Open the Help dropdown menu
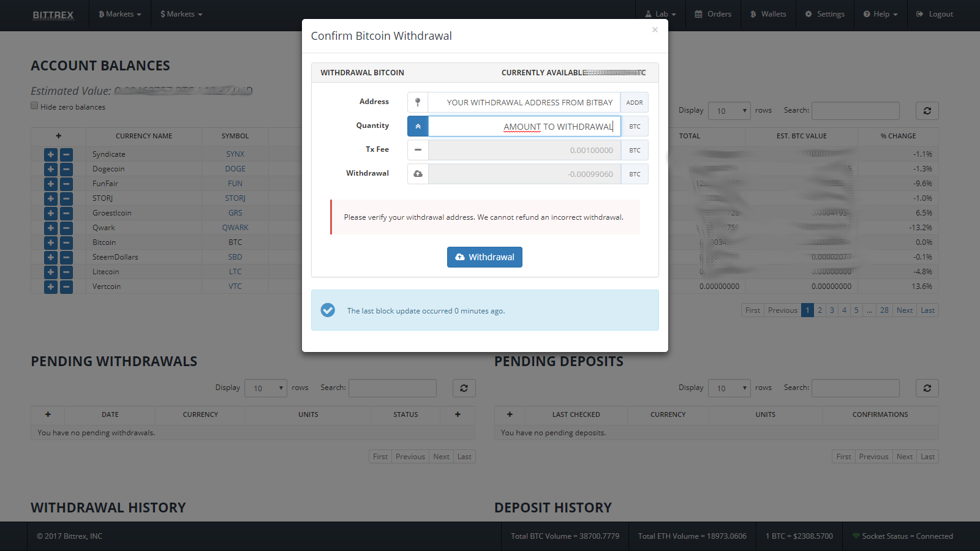 click(880, 14)
